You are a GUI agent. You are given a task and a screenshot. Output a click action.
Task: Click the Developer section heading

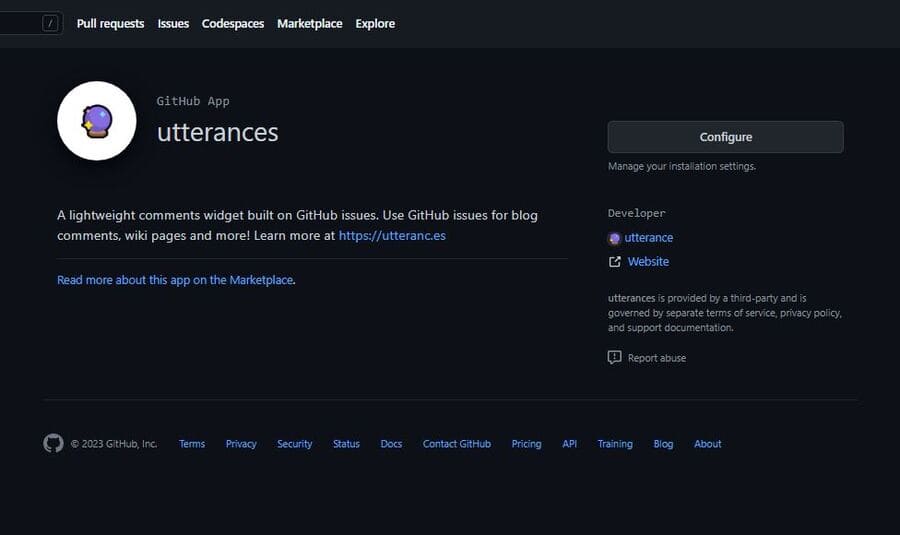[x=637, y=213]
